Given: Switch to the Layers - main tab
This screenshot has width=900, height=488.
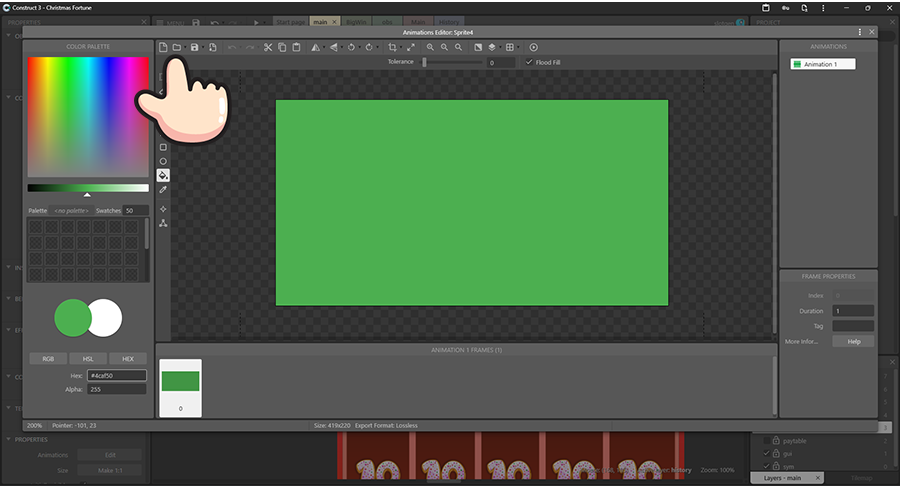Looking at the screenshot, I should [783, 478].
